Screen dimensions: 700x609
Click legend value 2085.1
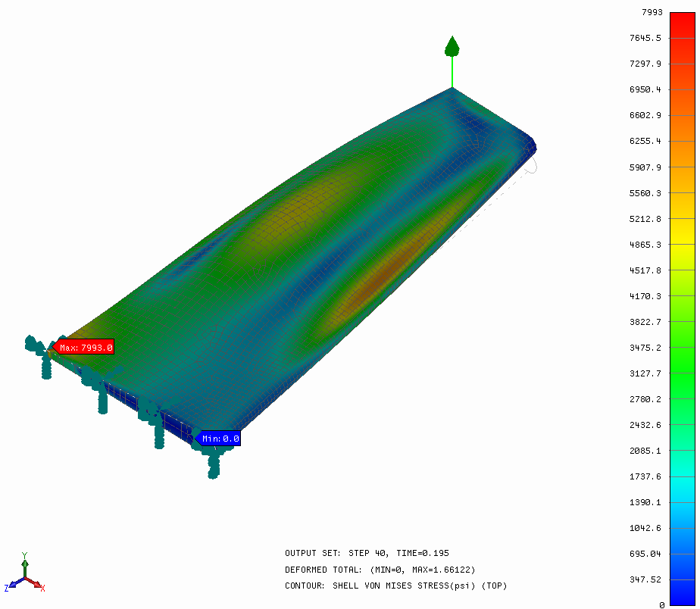pyautogui.click(x=645, y=451)
